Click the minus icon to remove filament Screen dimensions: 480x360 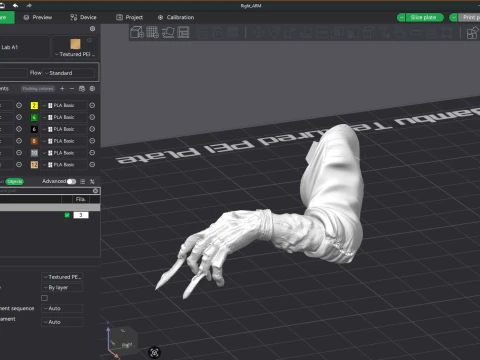(72, 88)
